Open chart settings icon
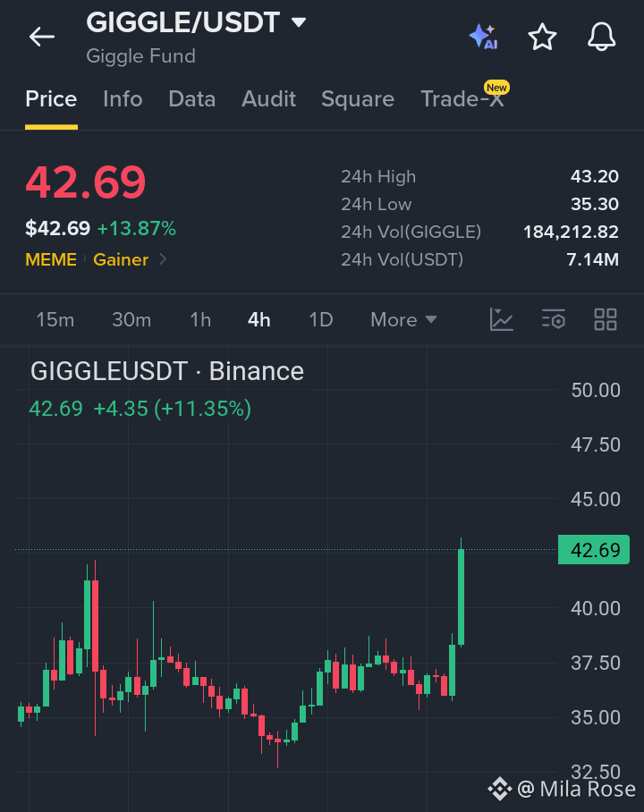644x812 pixels. point(554,319)
